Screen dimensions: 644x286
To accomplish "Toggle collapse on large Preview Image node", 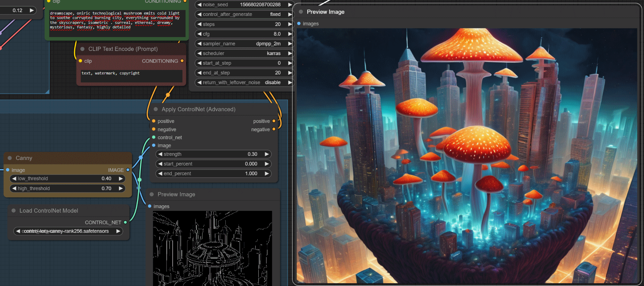I will point(301,12).
